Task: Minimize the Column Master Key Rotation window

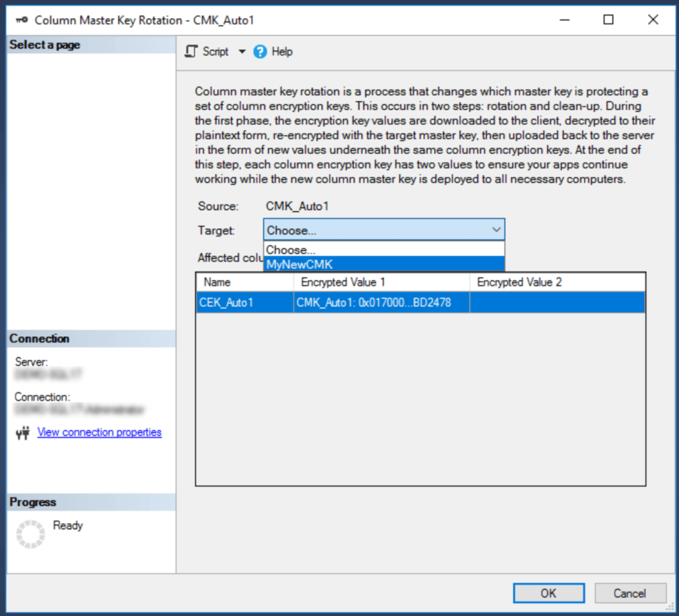Action: point(564,19)
